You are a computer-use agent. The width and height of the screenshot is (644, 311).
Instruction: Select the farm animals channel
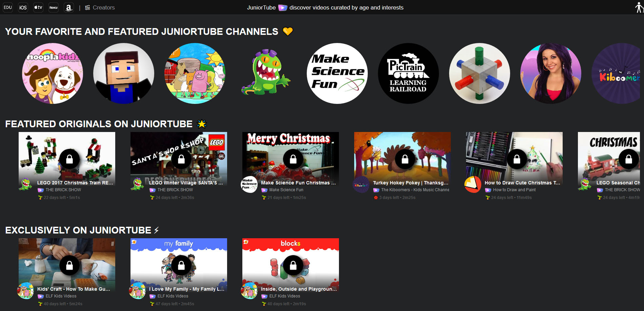coord(195,73)
